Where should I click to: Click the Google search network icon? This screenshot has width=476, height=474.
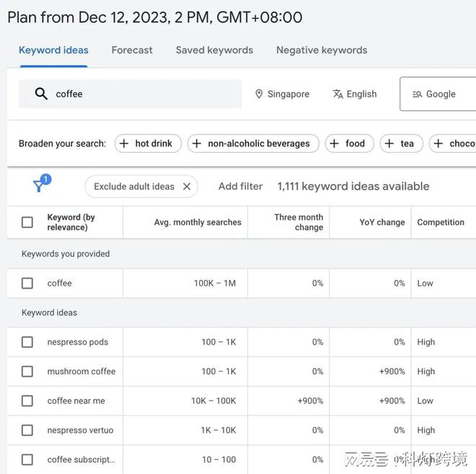[x=417, y=94]
